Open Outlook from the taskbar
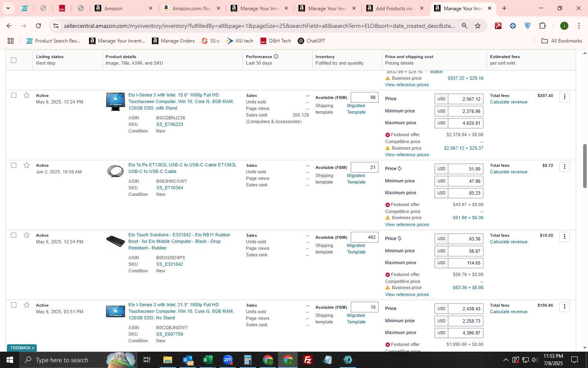Image resolution: width=588 pixels, height=368 pixels. (187, 360)
